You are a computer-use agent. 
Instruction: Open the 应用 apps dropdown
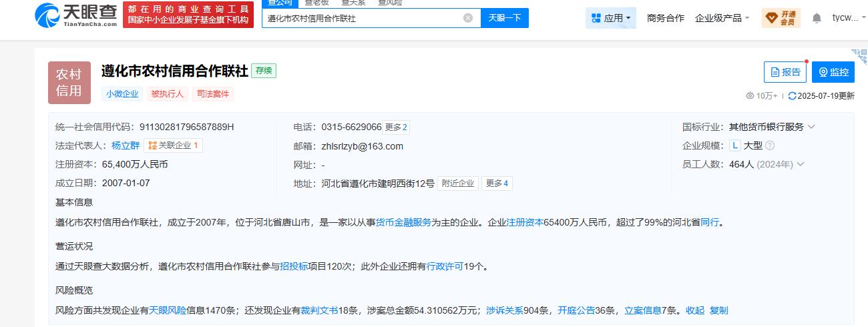pos(611,18)
